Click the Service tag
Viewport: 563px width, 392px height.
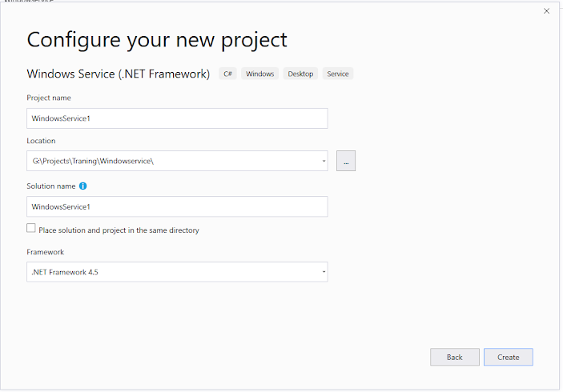tap(338, 74)
